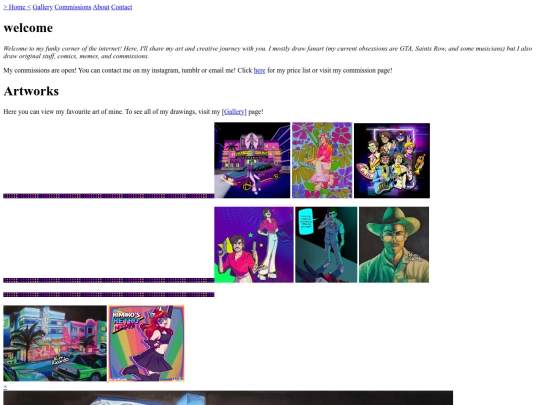Screen dimensions: 540x405
Task: Follow the [Gallery] link in Artworks text
Action: [234, 112]
